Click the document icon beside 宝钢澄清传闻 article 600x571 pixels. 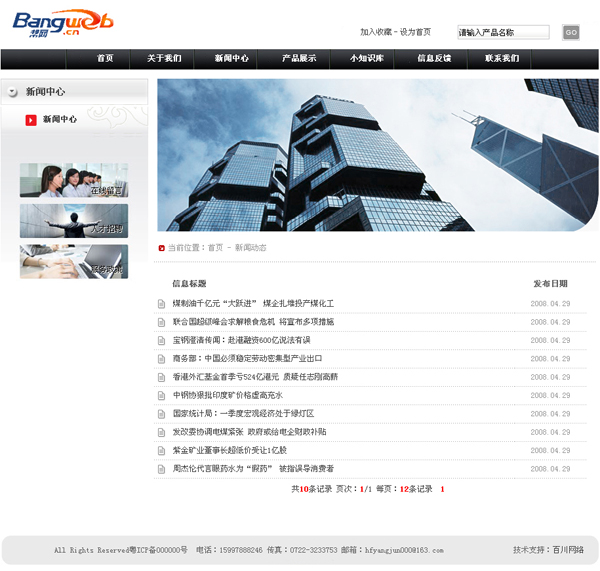[x=161, y=341]
